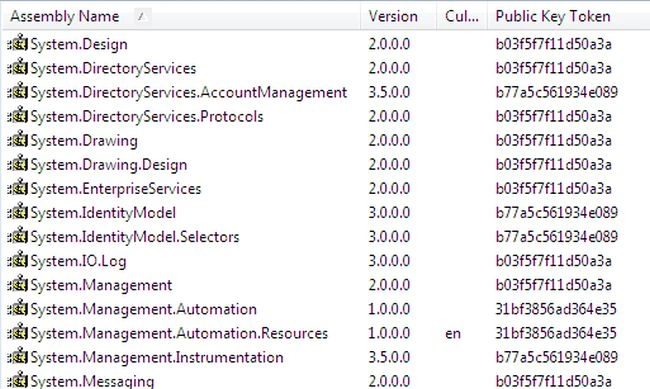Click the System.Management.Instrumentation assembly icon
This screenshot has width=650, height=389.
18,356
